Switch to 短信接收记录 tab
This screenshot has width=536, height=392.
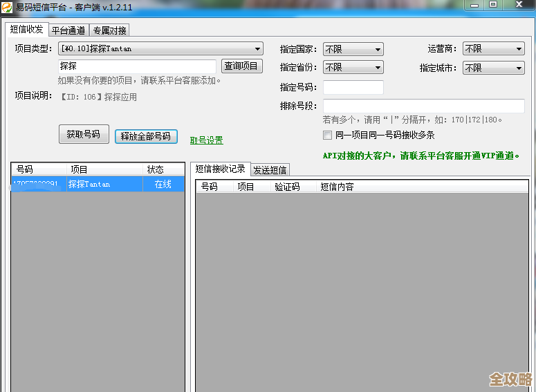coord(220,169)
